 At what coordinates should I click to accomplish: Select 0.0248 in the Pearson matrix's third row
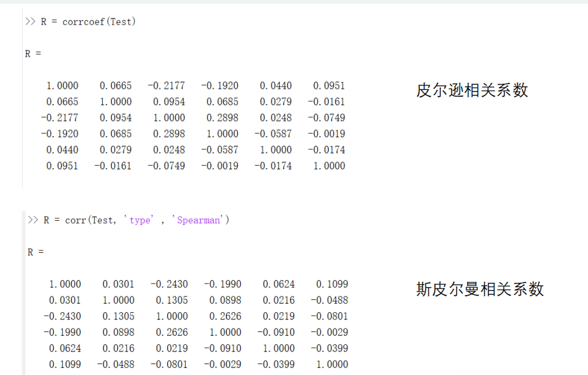pos(276,118)
